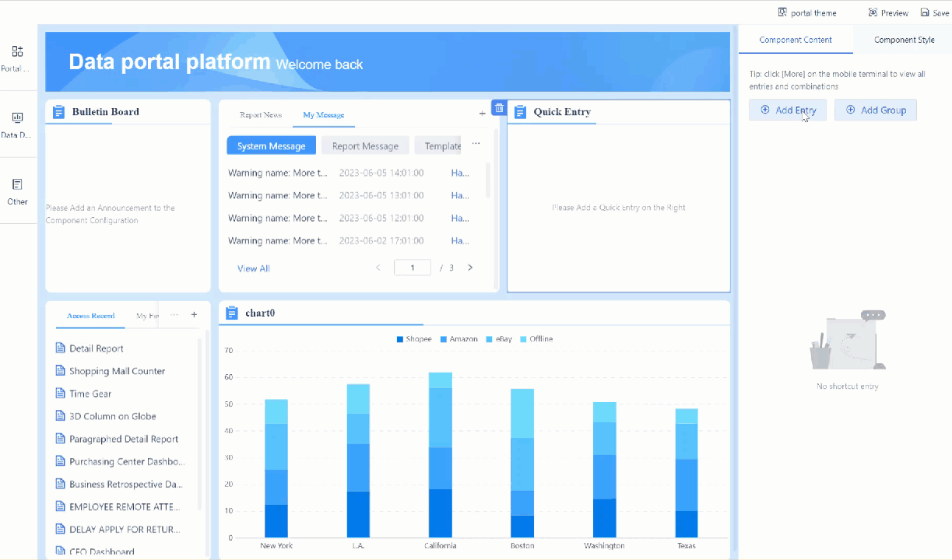Viewport: 952px width, 560px height.
Task: Select the Access Record tab
Action: coord(90,316)
